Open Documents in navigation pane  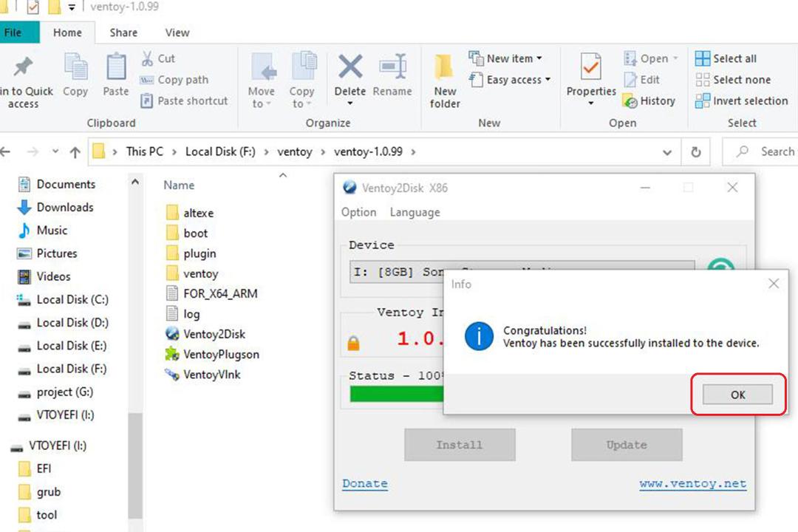[x=56, y=184]
